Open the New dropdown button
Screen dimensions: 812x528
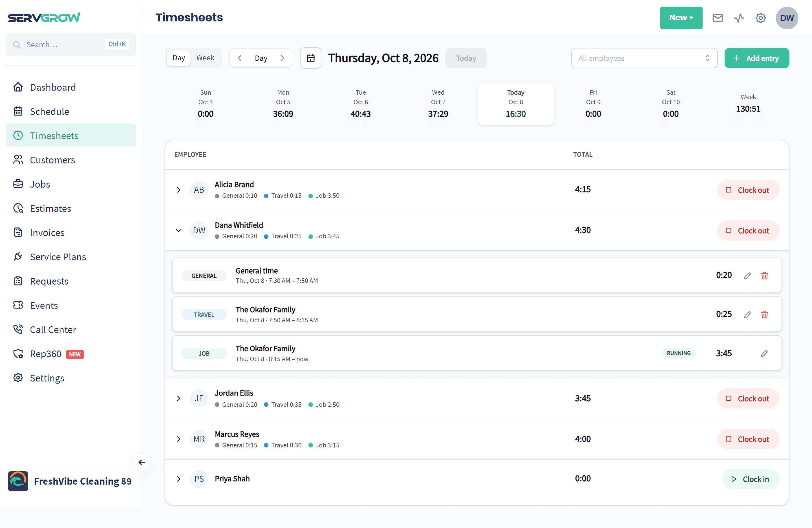tap(681, 18)
